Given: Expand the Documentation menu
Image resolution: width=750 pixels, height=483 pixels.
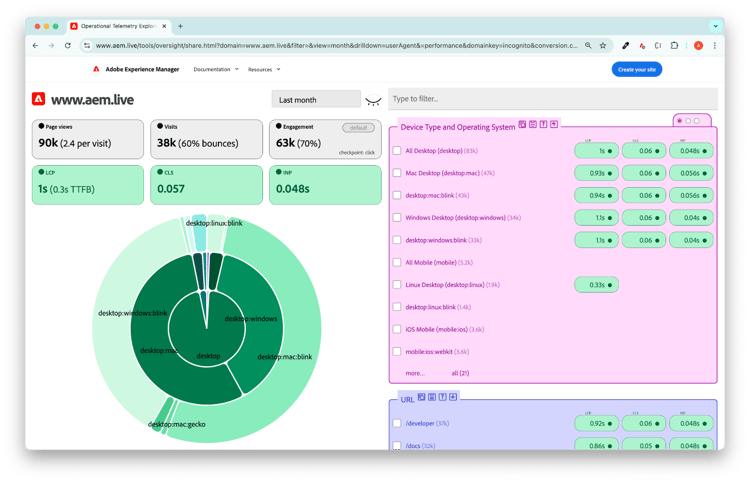Looking at the screenshot, I should pyautogui.click(x=215, y=69).
